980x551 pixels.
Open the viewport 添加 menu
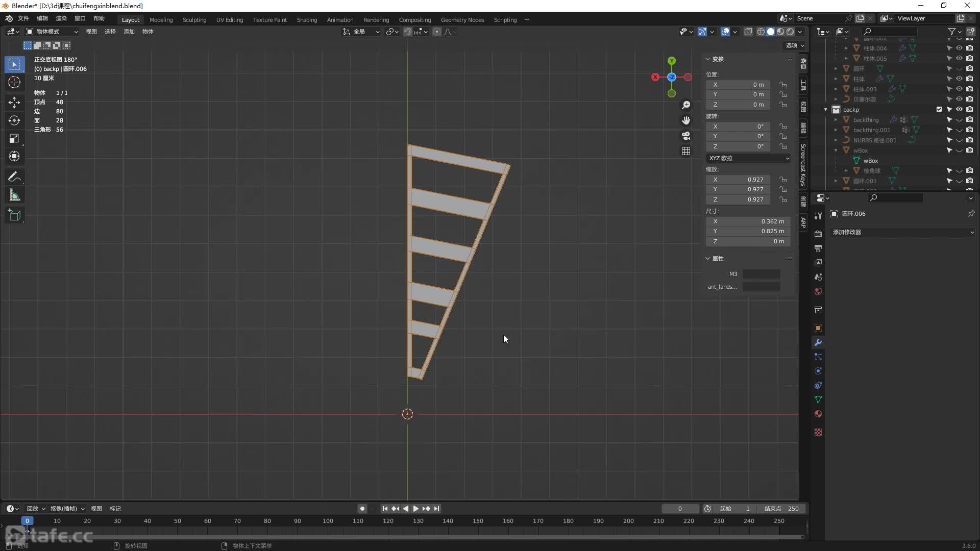(129, 32)
